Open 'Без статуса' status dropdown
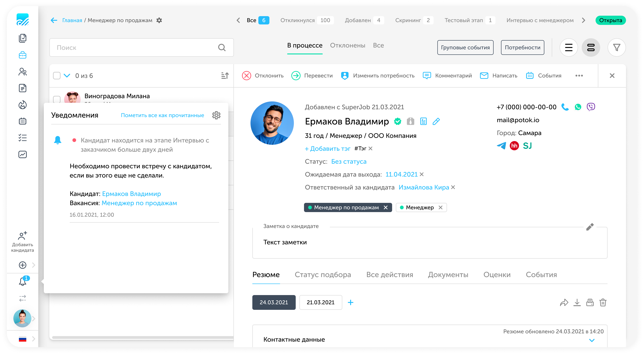 point(349,162)
